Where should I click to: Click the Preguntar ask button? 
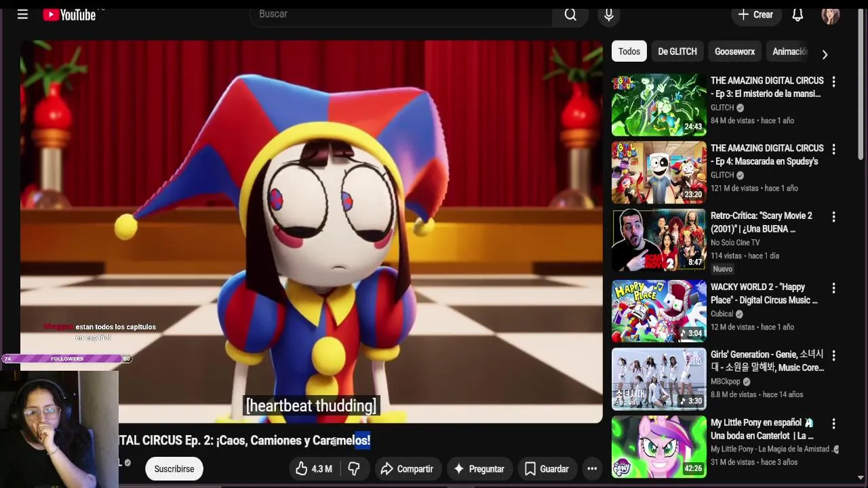coord(479,469)
